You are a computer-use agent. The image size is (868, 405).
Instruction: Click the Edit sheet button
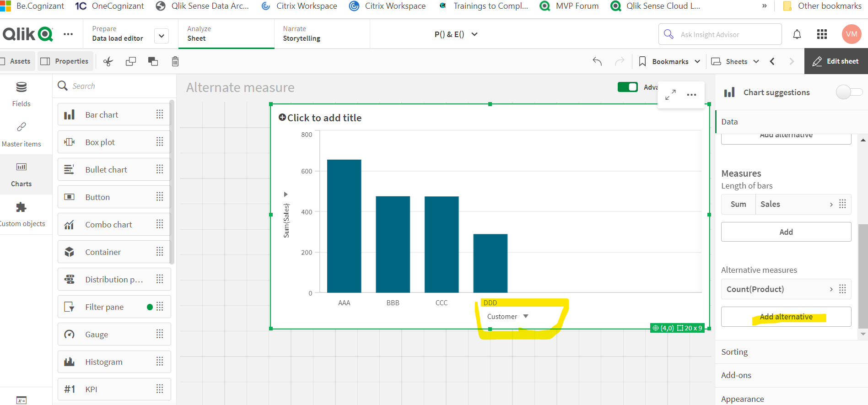836,61
